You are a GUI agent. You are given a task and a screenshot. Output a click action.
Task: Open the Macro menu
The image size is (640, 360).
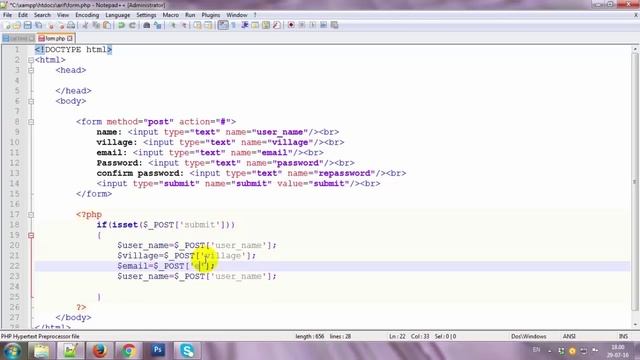pos(171,15)
